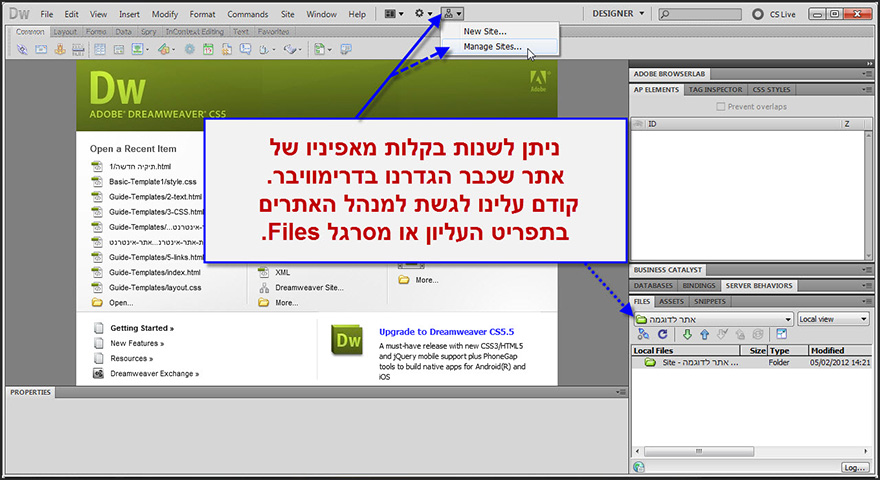Open the Local view dropdown
The height and width of the screenshot is (480, 880).
833,319
